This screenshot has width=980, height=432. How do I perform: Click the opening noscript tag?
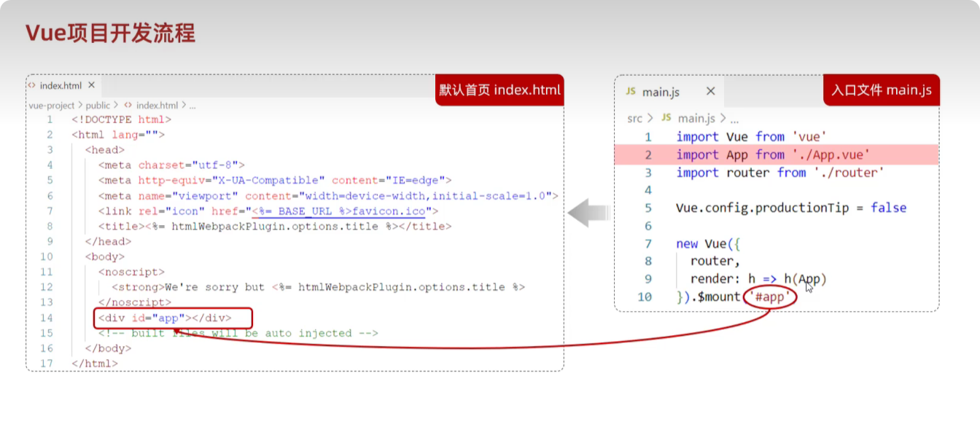point(131,272)
